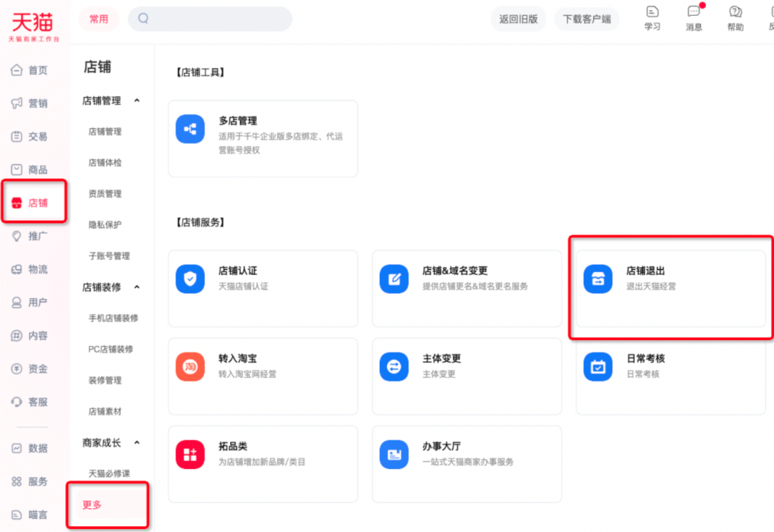Click the 学习 learning icon in header
Image resolution: width=774 pixels, height=532 pixels.
[652, 11]
